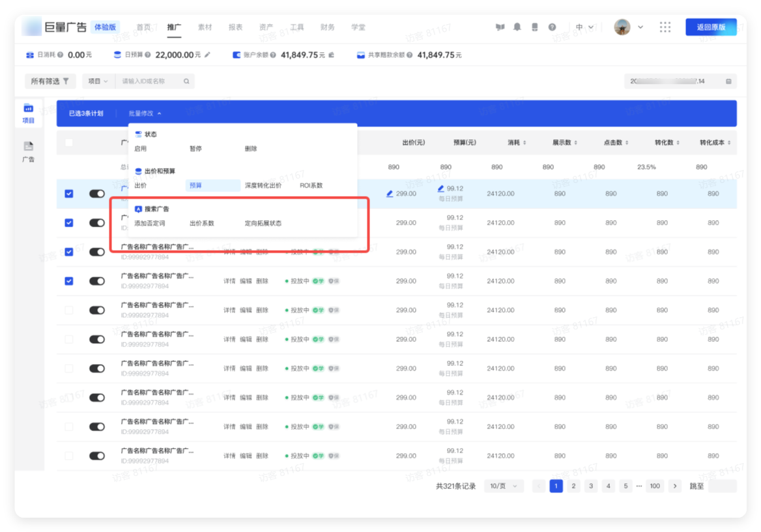Click the recharge icon after account balance
Viewport: 761px width, 532px height.
click(x=332, y=55)
